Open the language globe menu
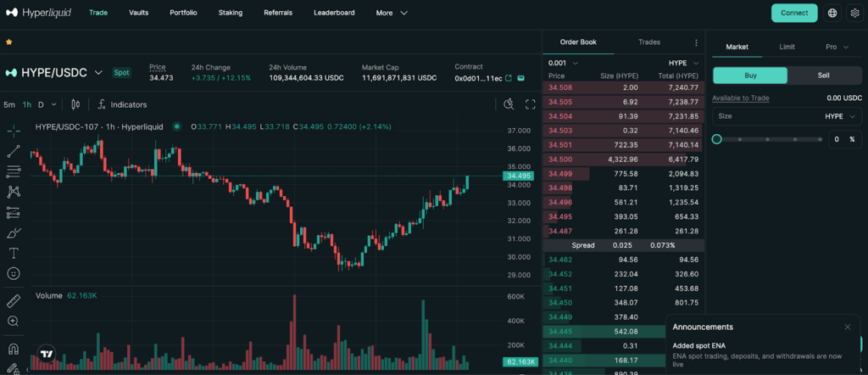Image resolution: width=868 pixels, height=375 pixels. (x=832, y=13)
